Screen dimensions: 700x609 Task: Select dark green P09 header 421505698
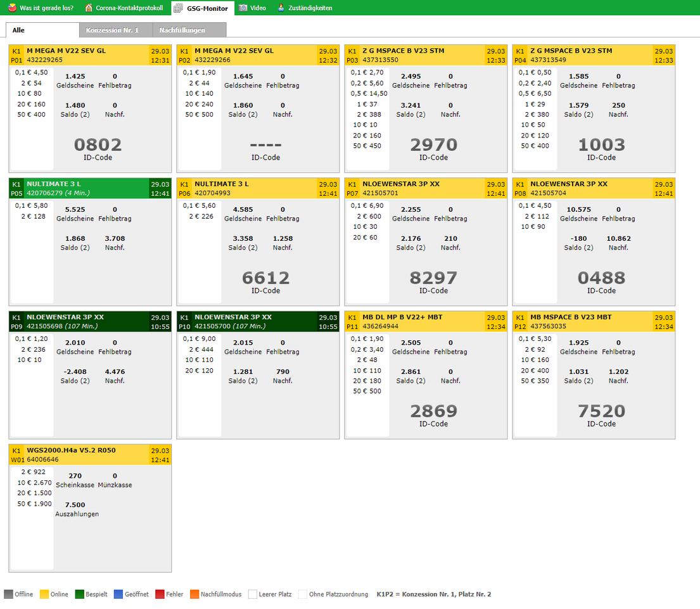[x=90, y=321]
